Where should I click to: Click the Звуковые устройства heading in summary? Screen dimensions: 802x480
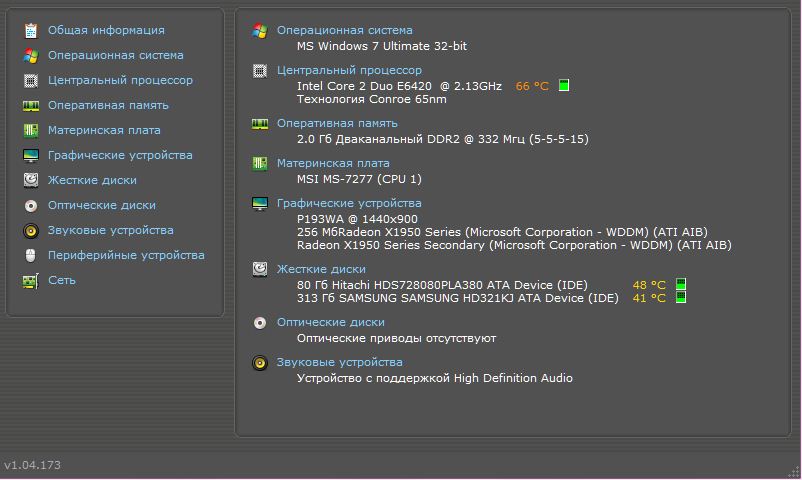[339, 362]
